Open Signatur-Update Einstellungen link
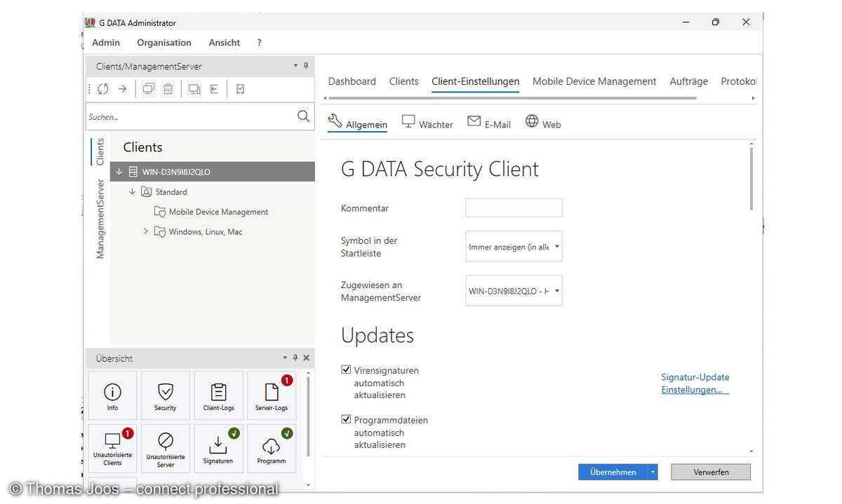This screenshot has width=842, height=504. (x=695, y=383)
